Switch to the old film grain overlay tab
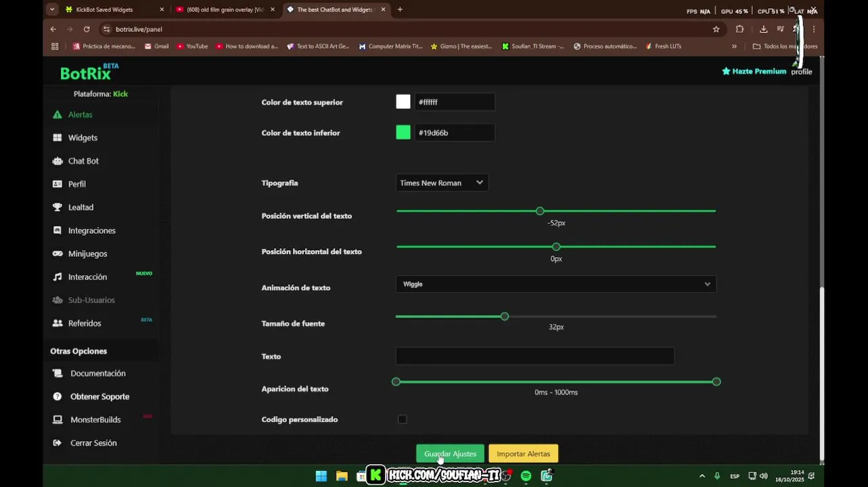The height and width of the screenshot is (487, 868). 225,9
